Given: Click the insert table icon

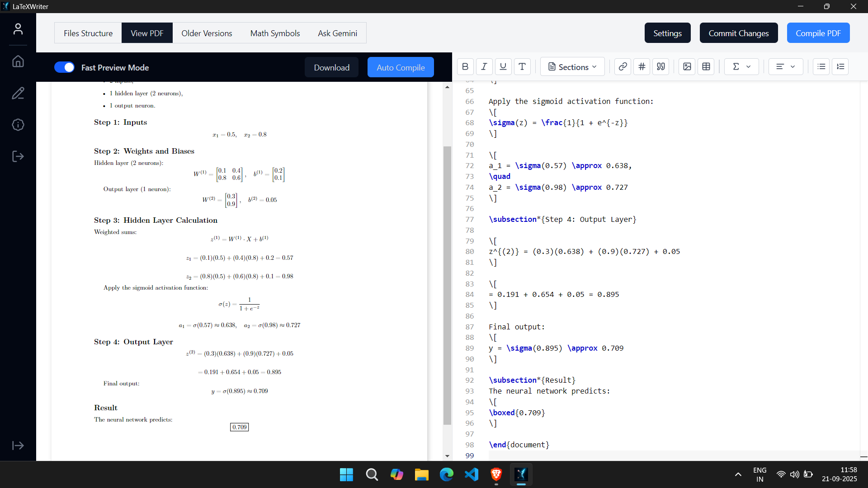Looking at the screenshot, I should click(x=706, y=67).
